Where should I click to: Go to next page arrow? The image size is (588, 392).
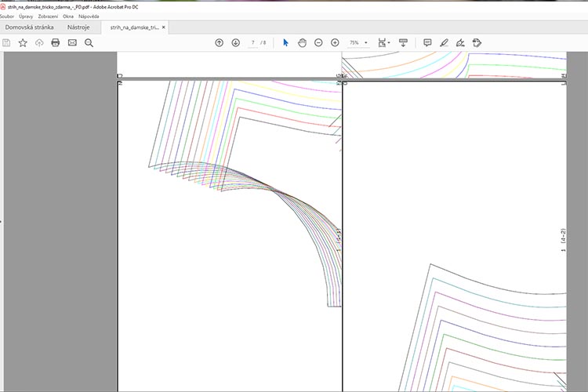coord(235,42)
